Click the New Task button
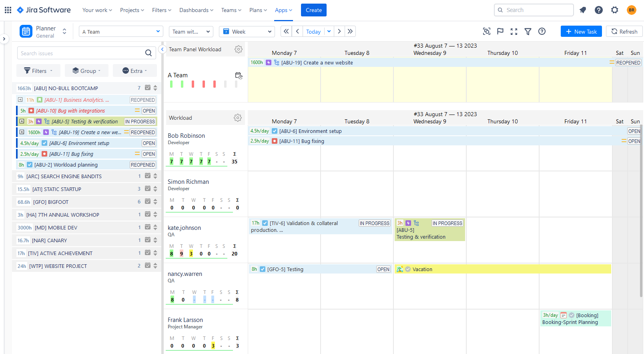This screenshot has height=354, width=644. (x=581, y=31)
